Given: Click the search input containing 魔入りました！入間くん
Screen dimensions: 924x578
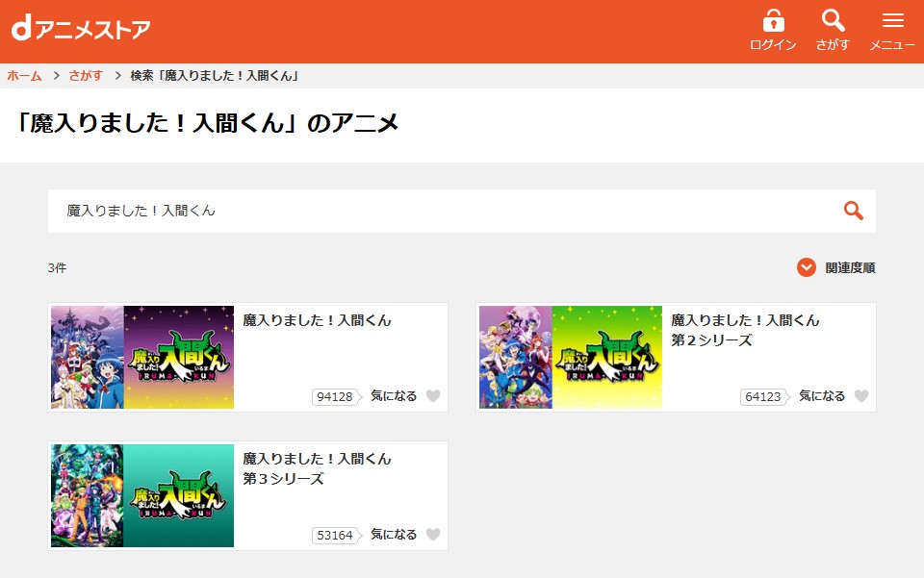Looking at the screenshot, I should click(x=385, y=210).
